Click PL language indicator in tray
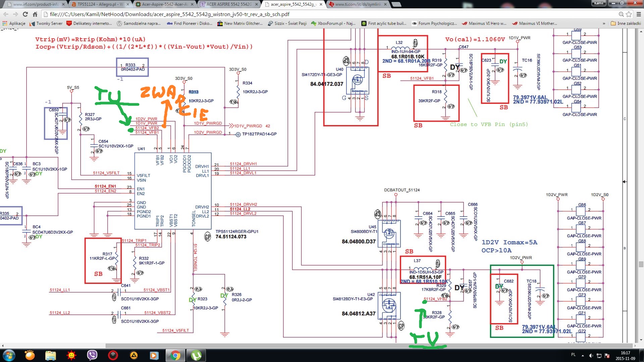This screenshot has width=644, height=362. tap(573, 355)
